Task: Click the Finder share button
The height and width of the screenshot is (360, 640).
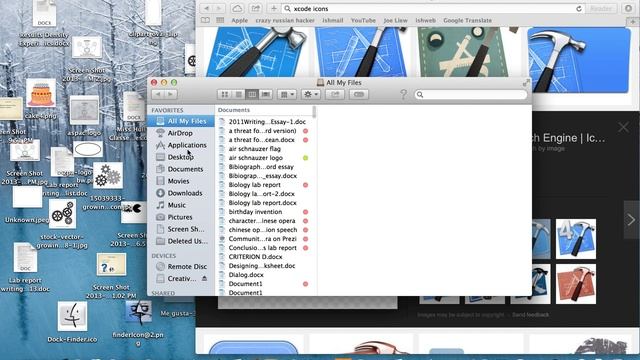Action: [335, 95]
